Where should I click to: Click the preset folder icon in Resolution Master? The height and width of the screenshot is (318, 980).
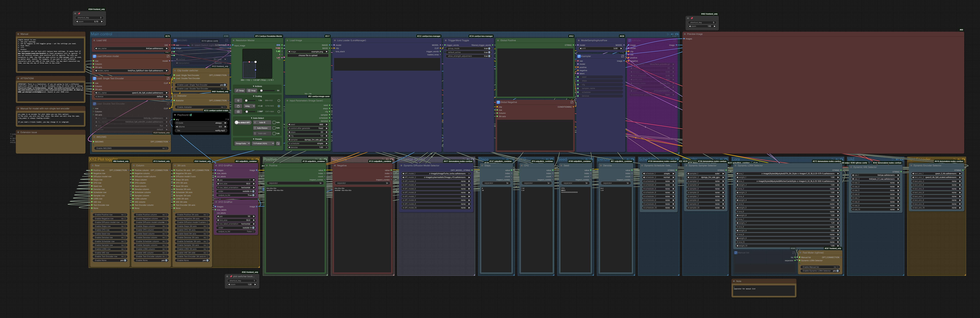coord(278,143)
